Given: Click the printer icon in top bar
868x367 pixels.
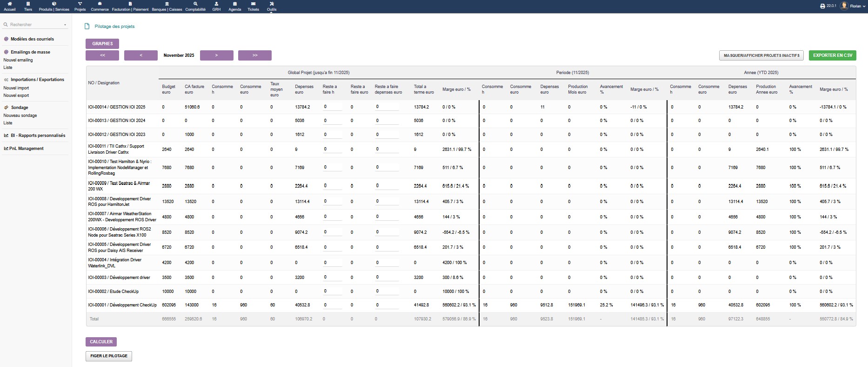Looking at the screenshot, I should pos(822,6).
